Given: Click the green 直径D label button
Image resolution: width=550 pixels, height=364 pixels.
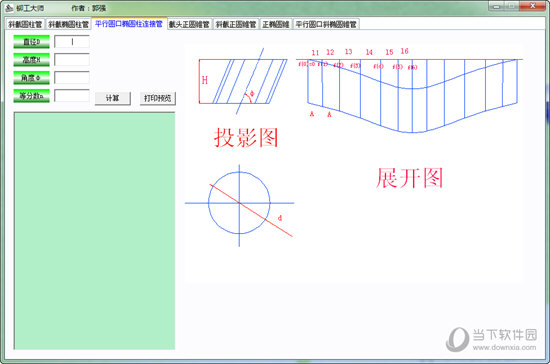Looking at the screenshot, I should 32,42.
